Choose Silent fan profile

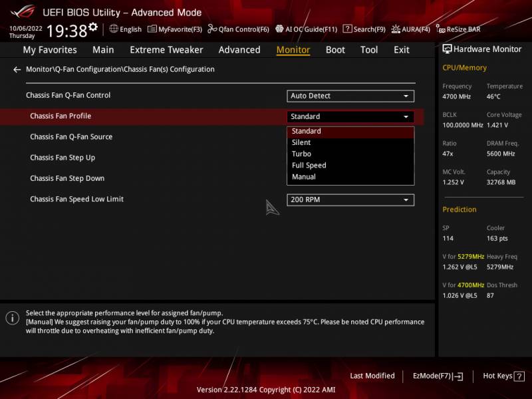pos(350,143)
